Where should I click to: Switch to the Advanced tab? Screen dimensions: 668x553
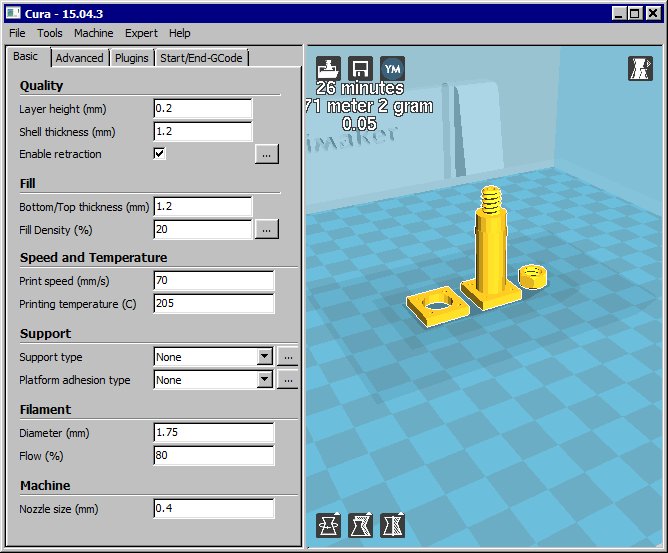pos(80,58)
